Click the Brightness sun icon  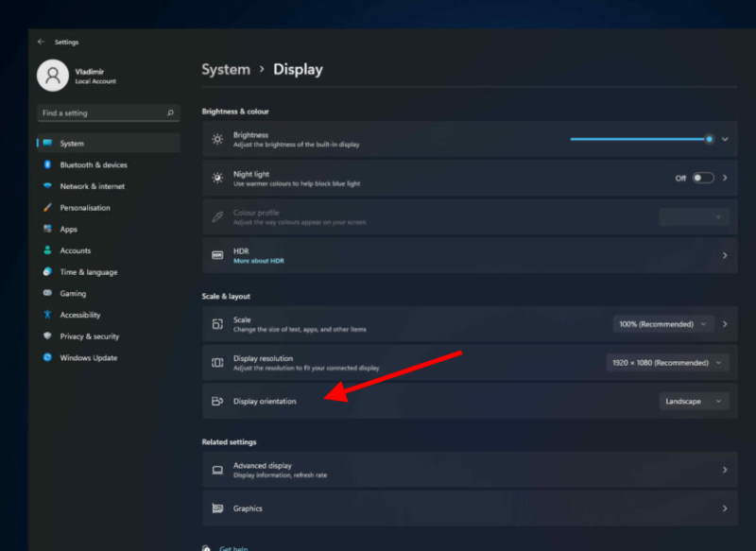coord(217,139)
